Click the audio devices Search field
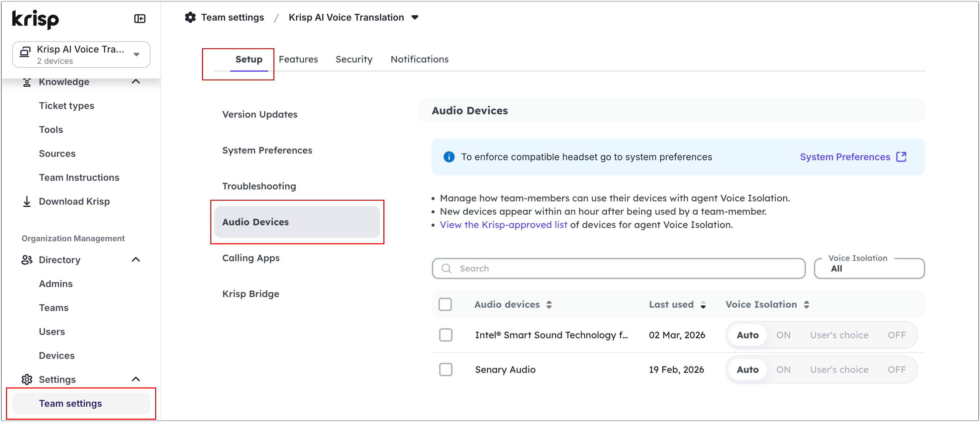Screen dimensions: 980x422 pos(618,268)
